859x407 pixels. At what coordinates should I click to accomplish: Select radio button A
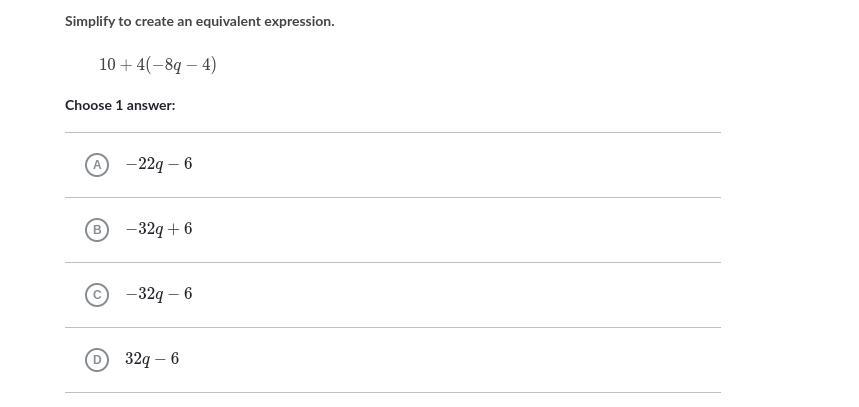tap(97, 165)
